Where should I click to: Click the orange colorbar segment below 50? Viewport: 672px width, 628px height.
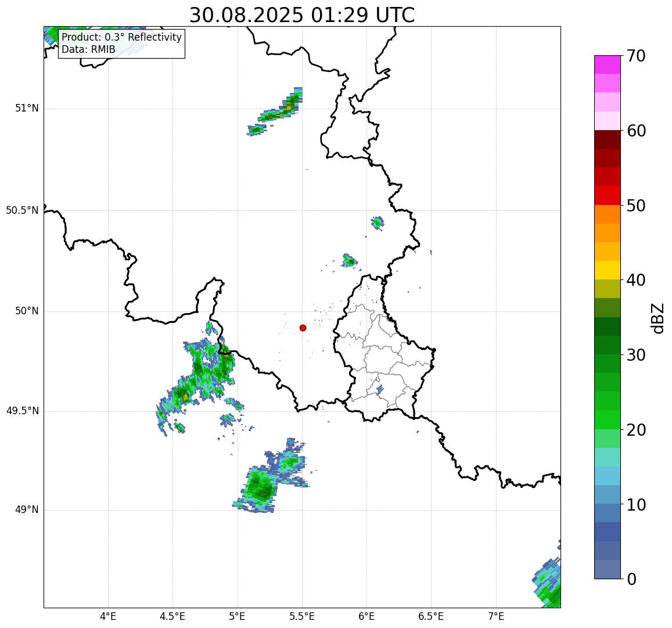tap(608, 214)
